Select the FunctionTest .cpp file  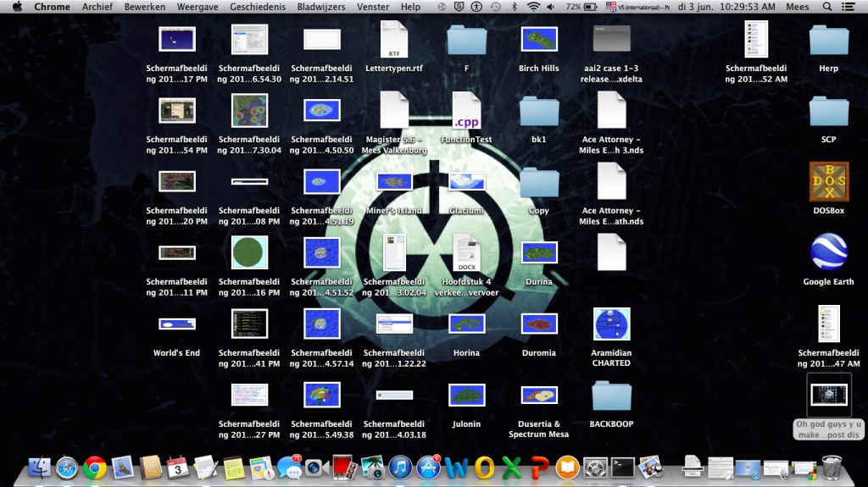pyautogui.click(x=466, y=110)
